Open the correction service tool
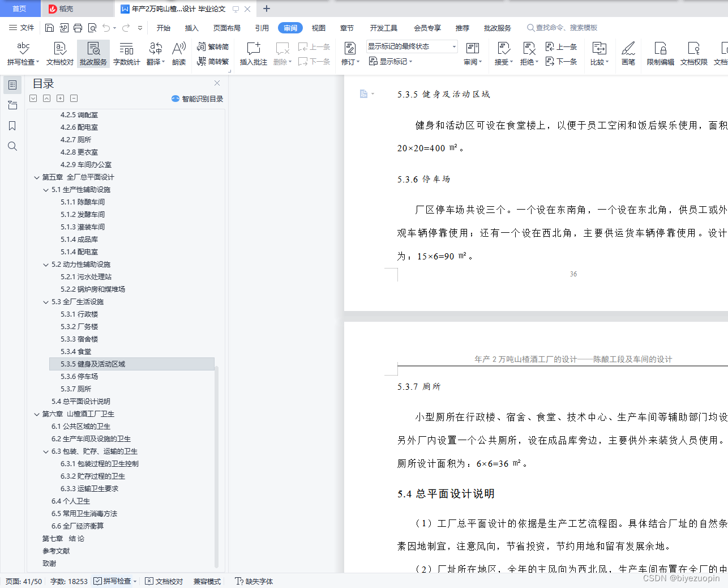728x588 pixels. [93, 53]
